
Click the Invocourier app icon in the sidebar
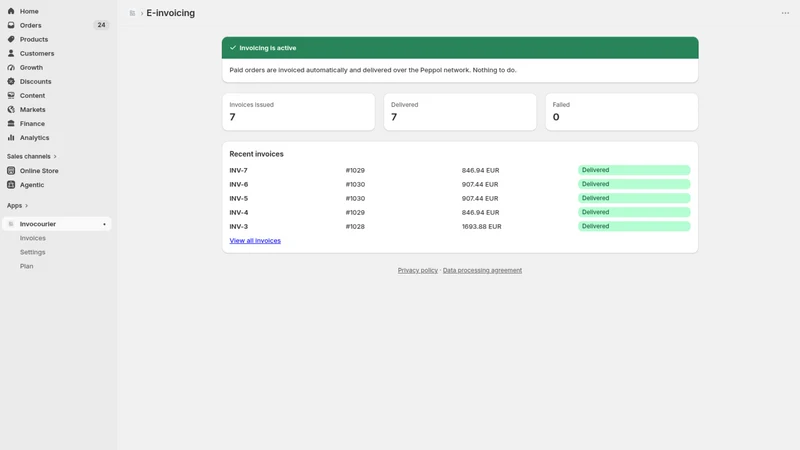11,224
